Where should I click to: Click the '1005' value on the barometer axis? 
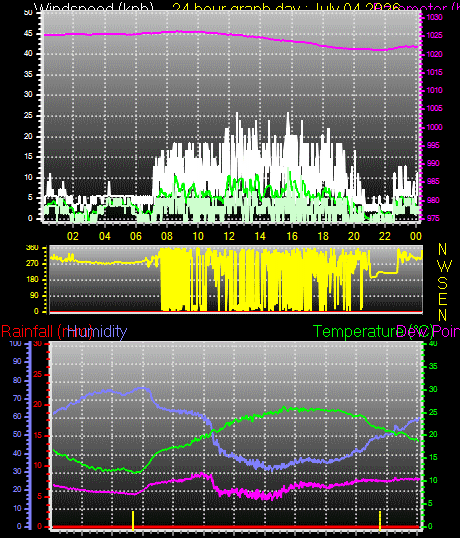[x=434, y=108]
